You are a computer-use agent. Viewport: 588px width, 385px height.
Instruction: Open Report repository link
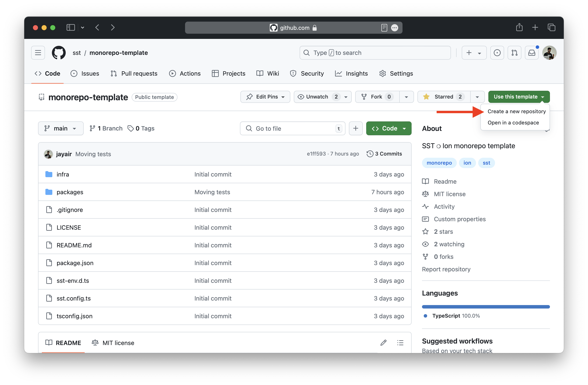[x=446, y=269]
